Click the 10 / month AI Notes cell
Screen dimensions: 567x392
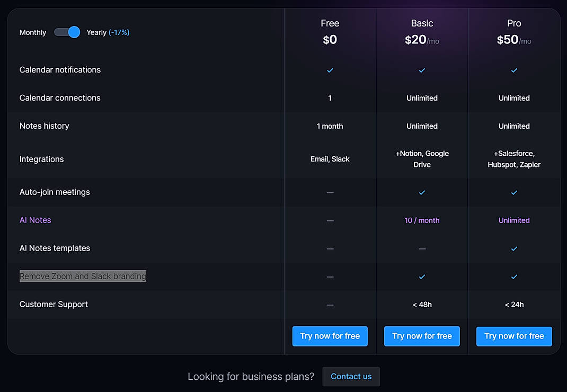(x=422, y=220)
